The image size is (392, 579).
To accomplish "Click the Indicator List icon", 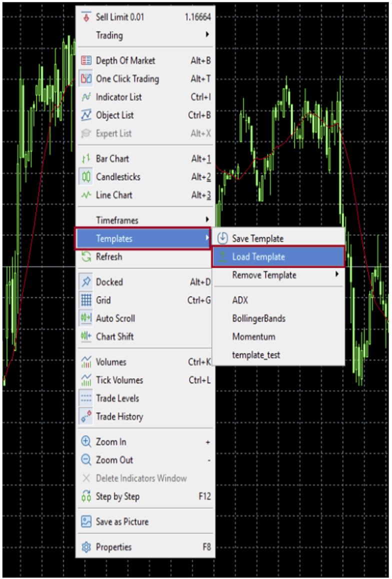I will (86, 97).
